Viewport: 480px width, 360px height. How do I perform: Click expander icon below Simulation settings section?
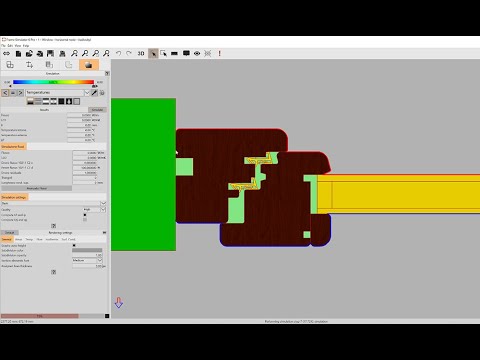[x=54, y=226]
